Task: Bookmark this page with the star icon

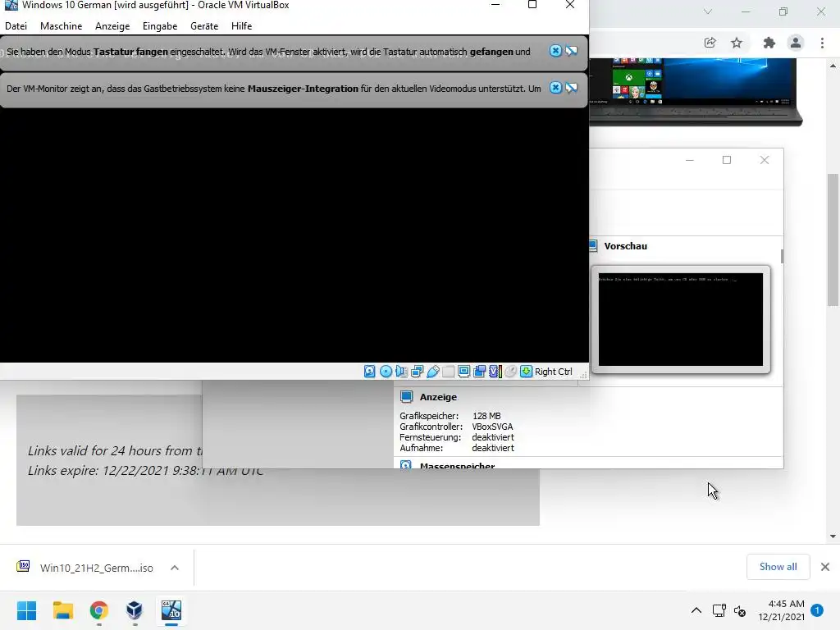Action: click(x=737, y=43)
